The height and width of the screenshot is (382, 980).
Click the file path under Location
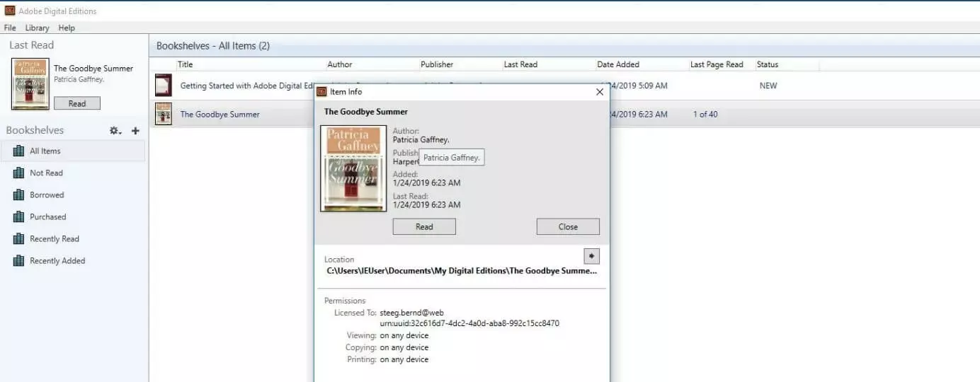(462, 270)
